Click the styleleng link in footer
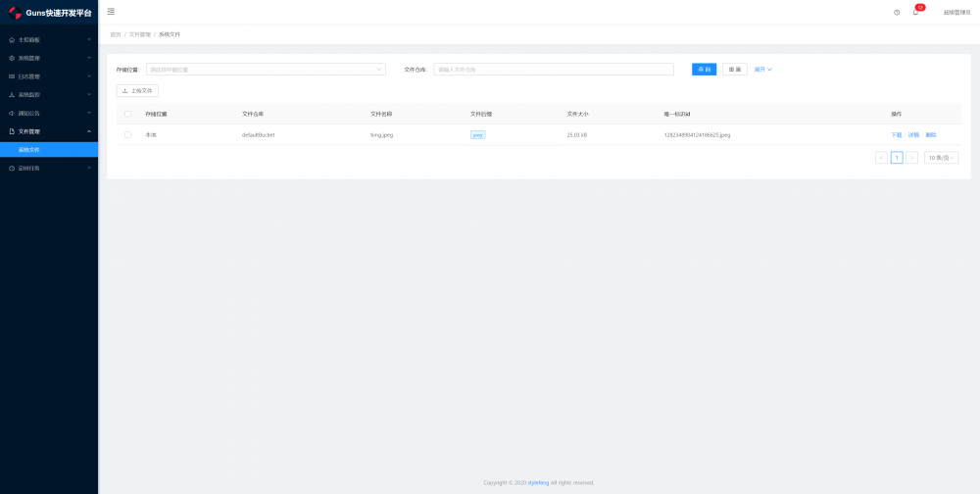Screen dimensions: 980x494 click(x=538, y=483)
